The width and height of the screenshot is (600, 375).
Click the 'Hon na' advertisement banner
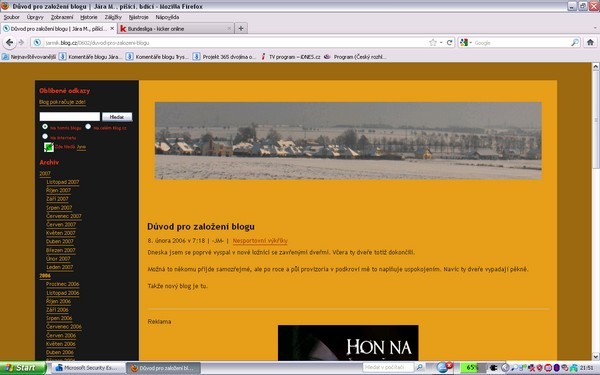point(348,342)
